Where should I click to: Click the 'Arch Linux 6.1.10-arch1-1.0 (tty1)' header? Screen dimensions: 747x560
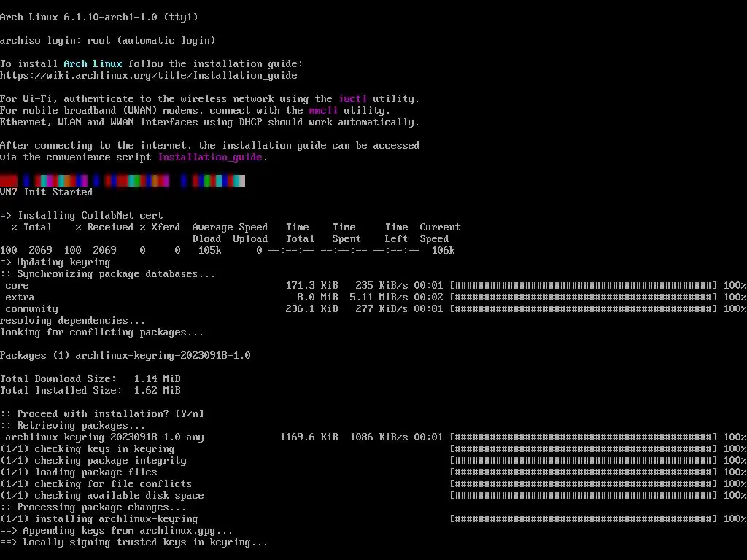[x=99, y=17]
